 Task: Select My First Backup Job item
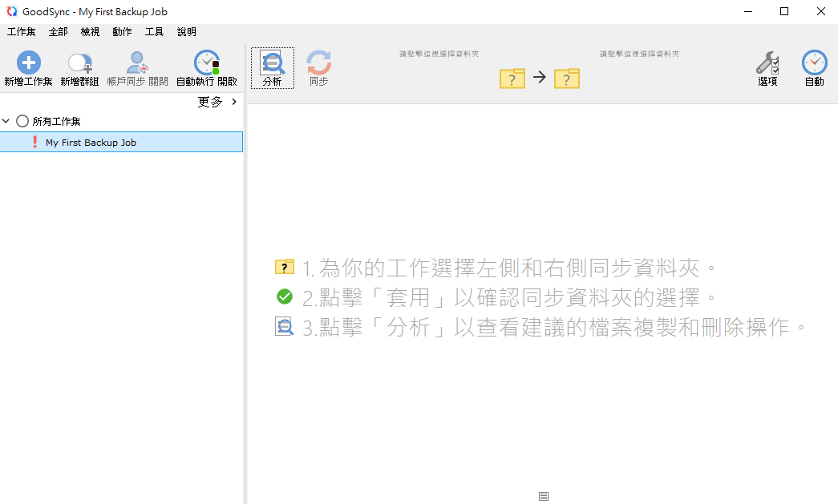point(91,143)
